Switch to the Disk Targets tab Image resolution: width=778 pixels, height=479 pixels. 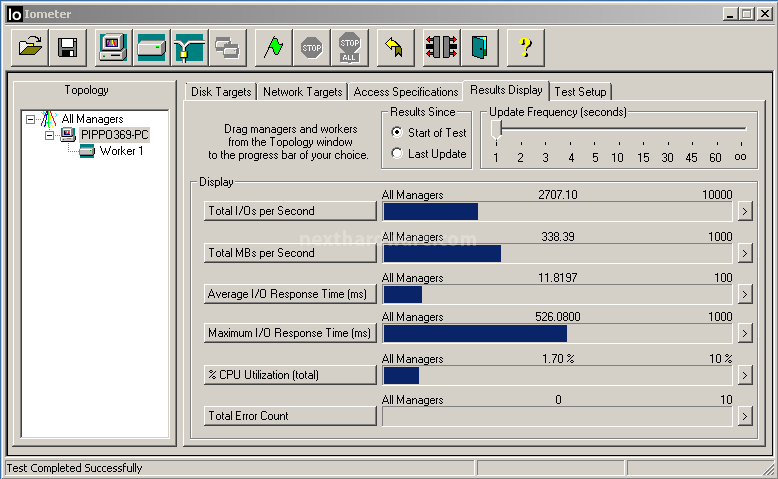(221, 92)
